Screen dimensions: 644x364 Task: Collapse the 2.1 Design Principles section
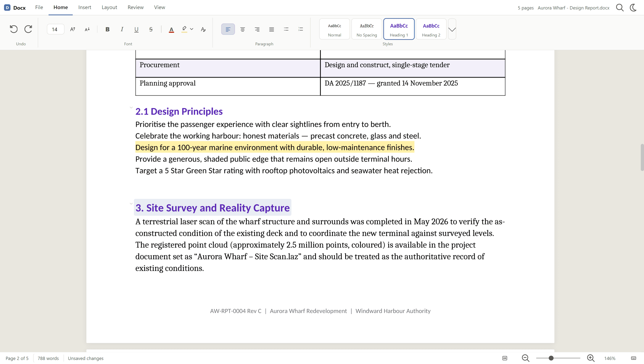pos(131,108)
